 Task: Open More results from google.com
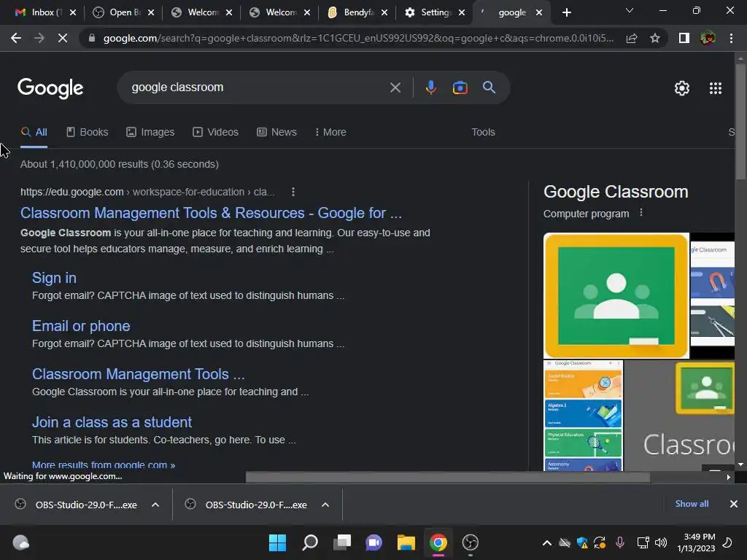pos(104,465)
